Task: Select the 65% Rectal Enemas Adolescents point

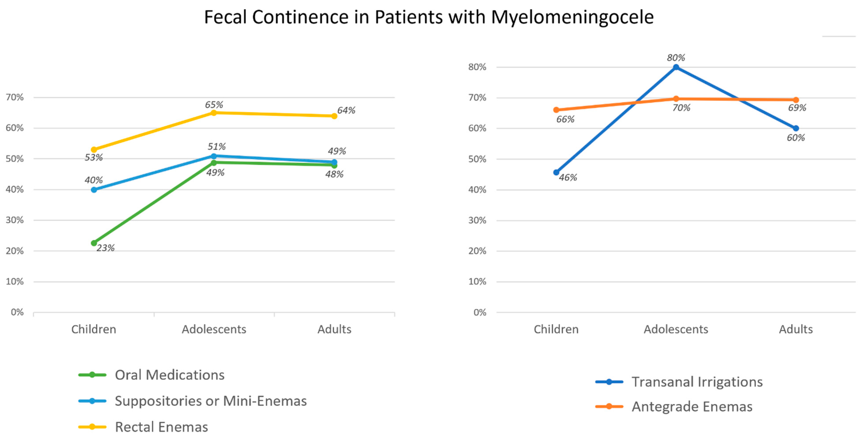Action: coord(214,113)
